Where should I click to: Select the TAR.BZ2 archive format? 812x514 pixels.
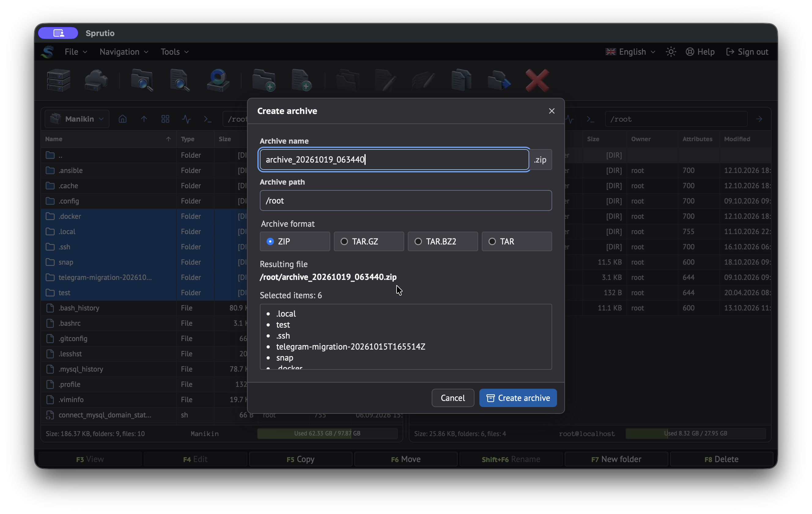[x=443, y=241]
